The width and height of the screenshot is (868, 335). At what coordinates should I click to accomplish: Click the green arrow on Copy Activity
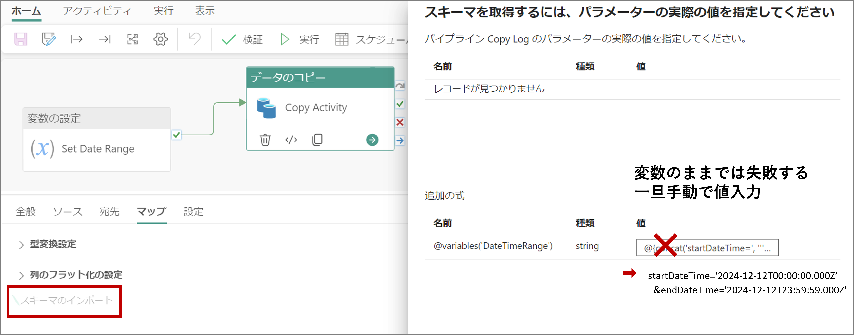tap(372, 139)
